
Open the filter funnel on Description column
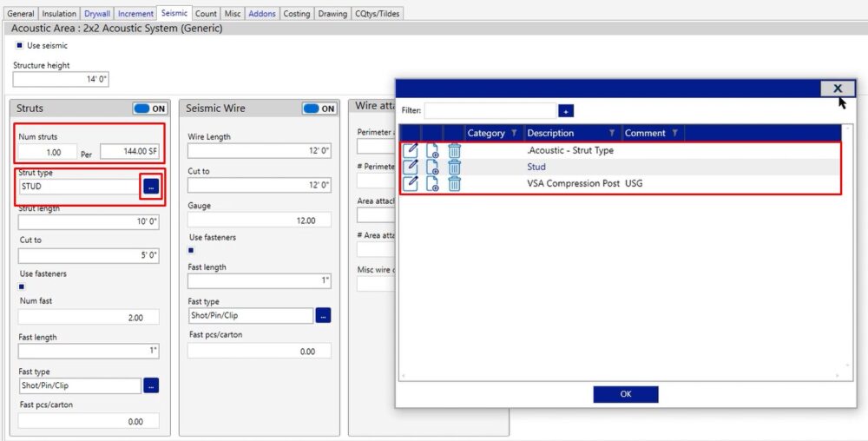point(612,133)
